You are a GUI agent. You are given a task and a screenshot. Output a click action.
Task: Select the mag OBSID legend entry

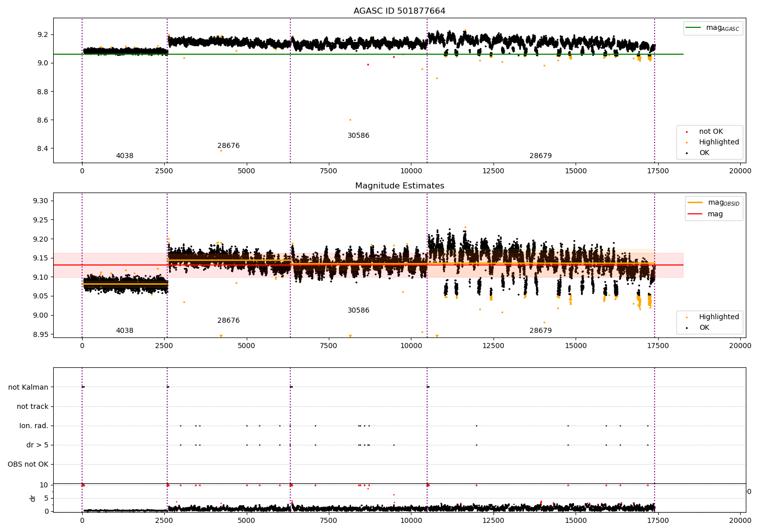(x=713, y=203)
